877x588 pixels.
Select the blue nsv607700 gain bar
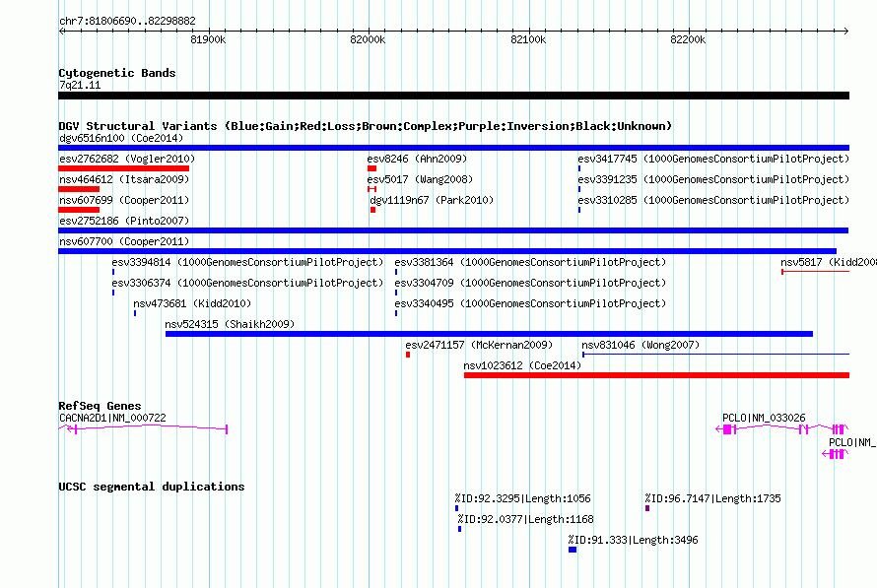click(x=447, y=251)
